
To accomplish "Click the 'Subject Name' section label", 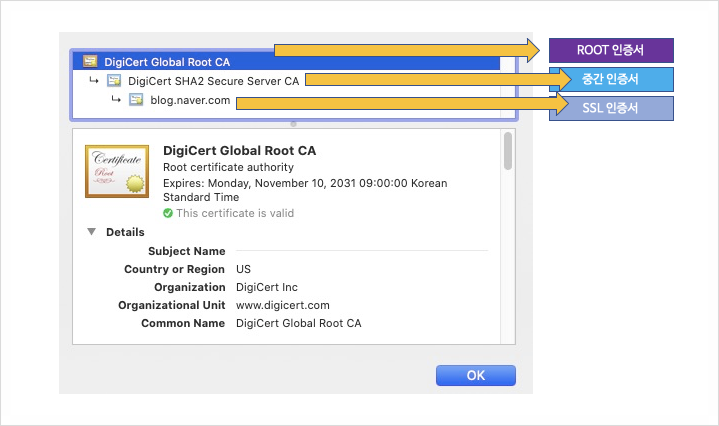I will (x=187, y=251).
